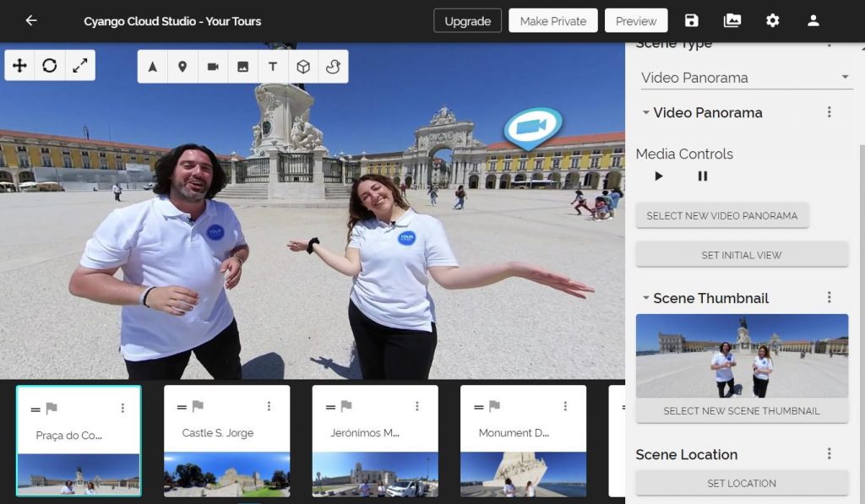Open the Scene Location three-dot menu
Viewport: 865px width, 504px height.
pos(830,454)
